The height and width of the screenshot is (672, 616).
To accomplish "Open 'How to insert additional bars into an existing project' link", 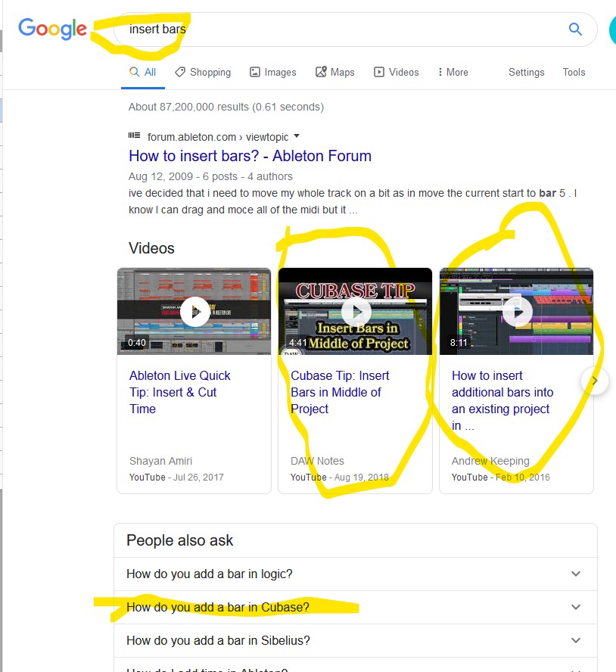I will pos(502,400).
